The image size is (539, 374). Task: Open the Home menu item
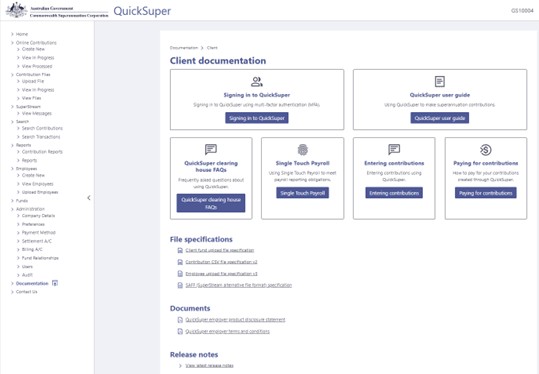22,34
